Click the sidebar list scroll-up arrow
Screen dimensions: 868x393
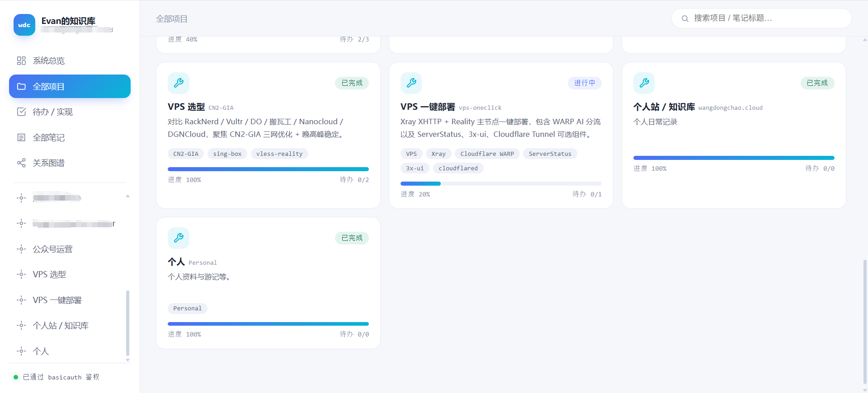[127, 196]
